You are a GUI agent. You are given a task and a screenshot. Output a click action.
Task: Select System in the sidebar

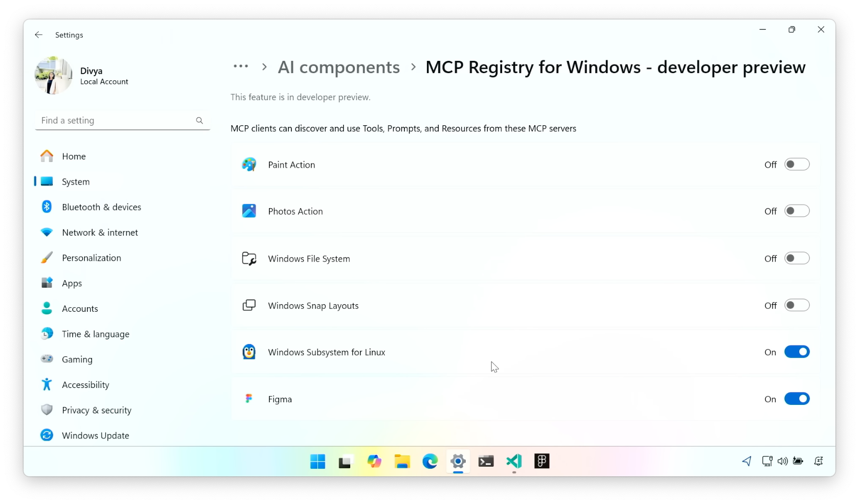(123, 181)
